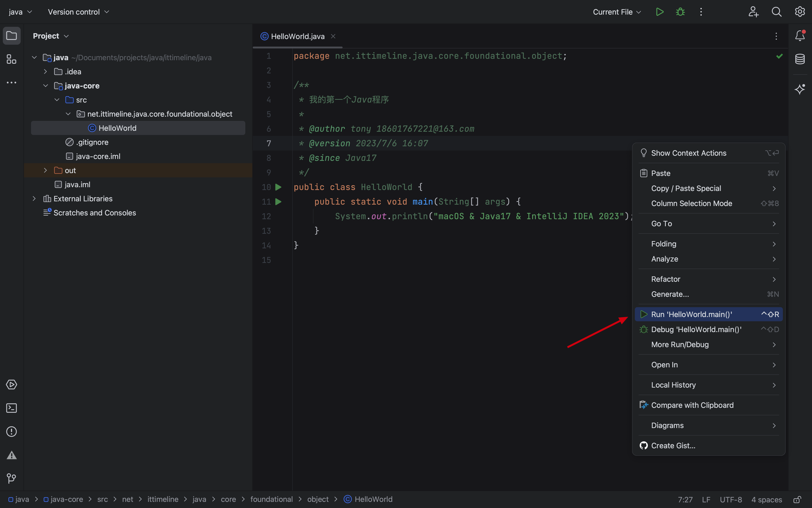Open the Git tool window icon

coord(12,478)
